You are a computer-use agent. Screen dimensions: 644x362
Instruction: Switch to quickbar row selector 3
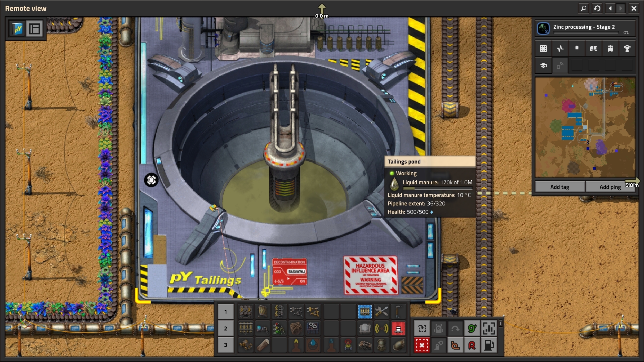coord(225,345)
